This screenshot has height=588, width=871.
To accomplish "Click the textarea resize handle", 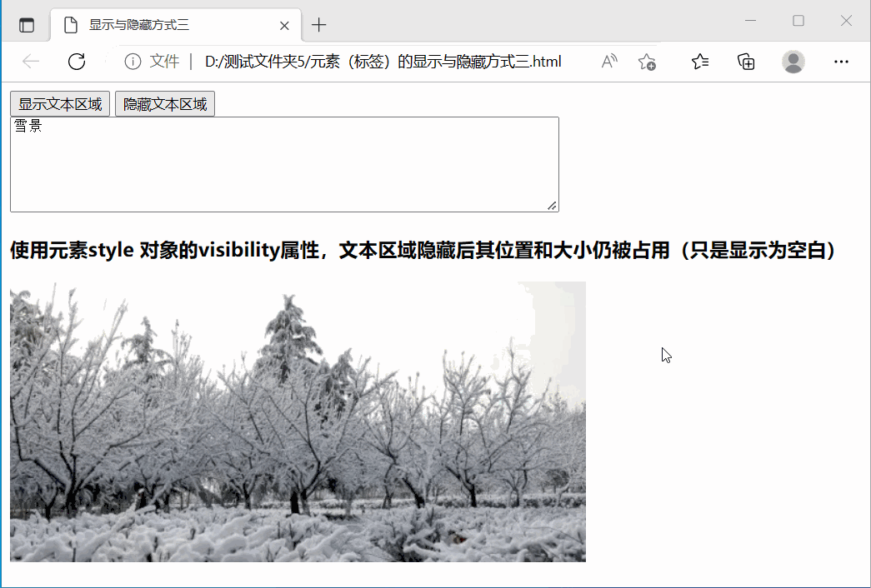I will click(x=552, y=204).
